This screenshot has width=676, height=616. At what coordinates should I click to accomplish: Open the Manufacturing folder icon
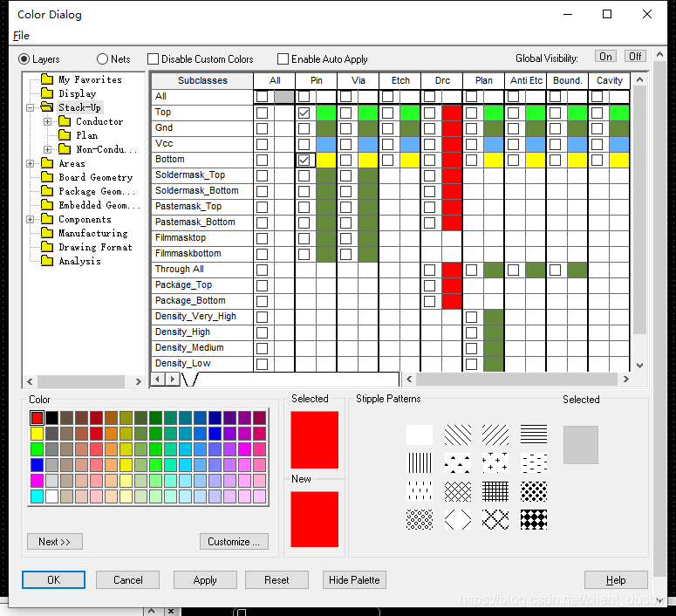[x=46, y=233]
